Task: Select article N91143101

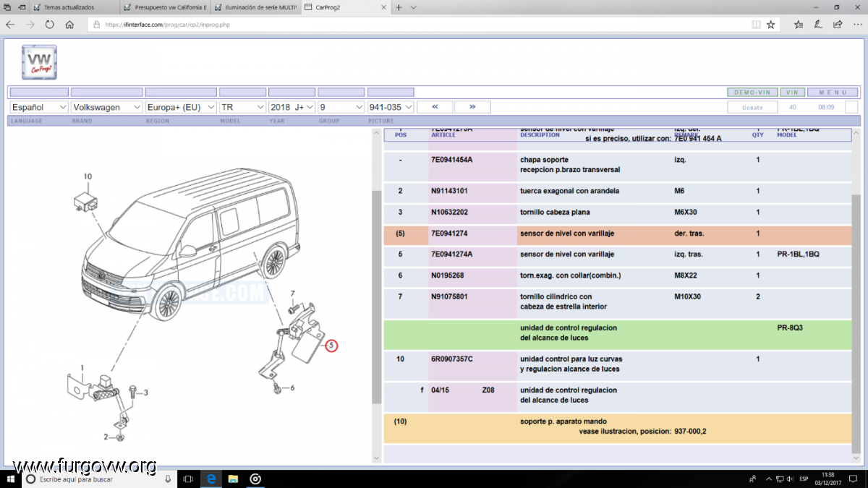Action: 449,191
